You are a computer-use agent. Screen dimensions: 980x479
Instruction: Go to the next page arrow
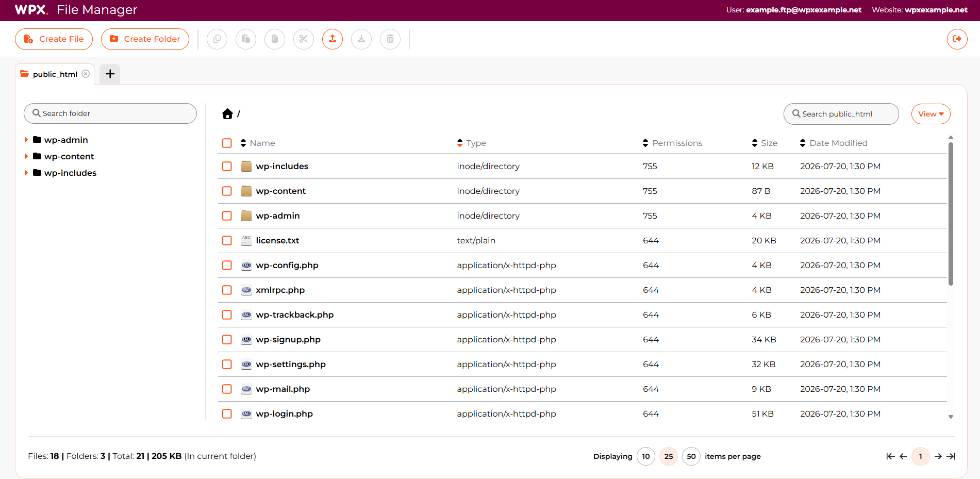pos(938,456)
